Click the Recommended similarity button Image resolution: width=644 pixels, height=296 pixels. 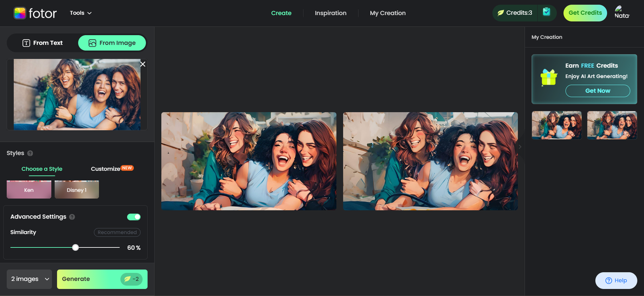tap(117, 232)
